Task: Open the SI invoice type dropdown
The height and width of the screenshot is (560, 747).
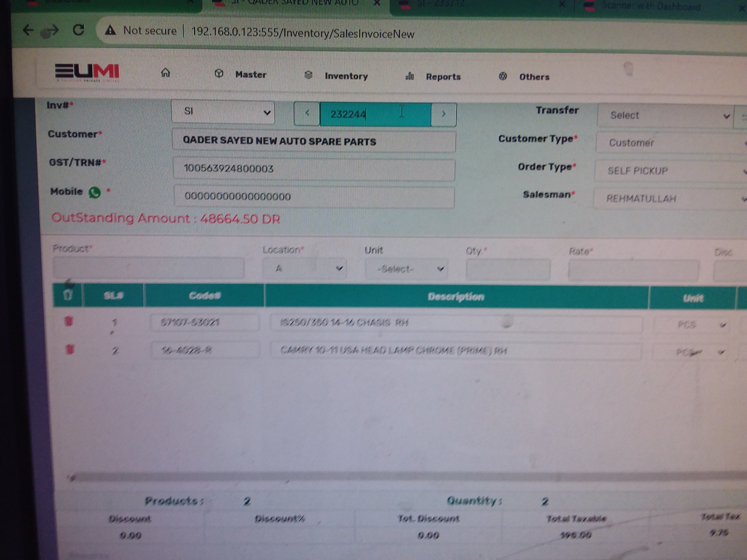Action: [223, 112]
